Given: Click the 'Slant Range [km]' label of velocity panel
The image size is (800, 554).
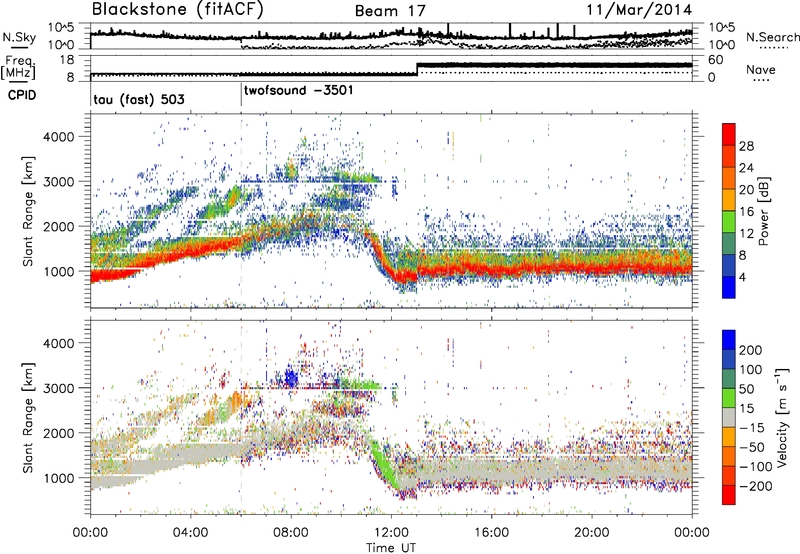Looking at the screenshot, I should tap(28, 418).
